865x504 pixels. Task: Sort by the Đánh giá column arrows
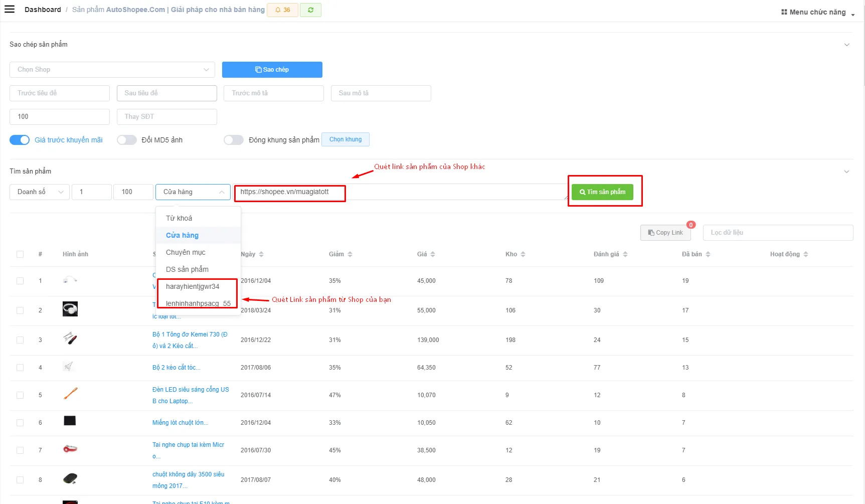click(x=625, y=254)
